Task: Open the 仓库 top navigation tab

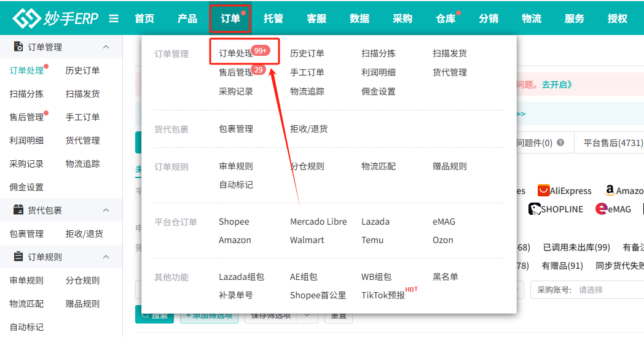Action: tap(446, 18)
